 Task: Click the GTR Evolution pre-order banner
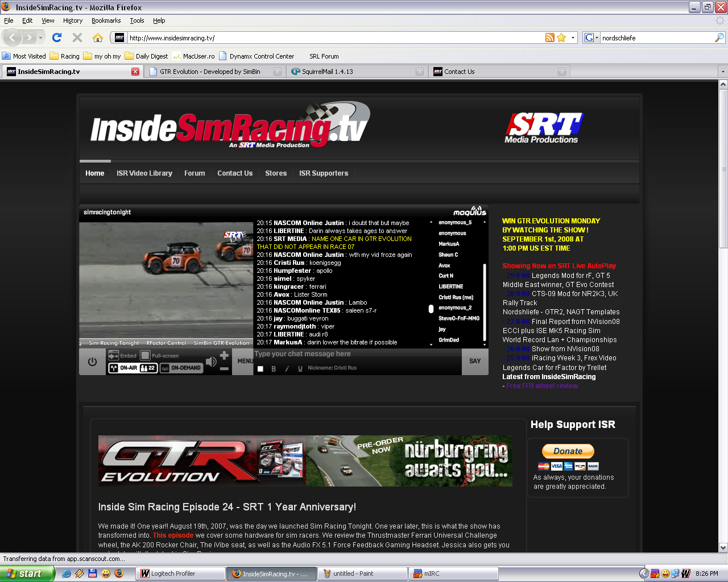(305, 461)
